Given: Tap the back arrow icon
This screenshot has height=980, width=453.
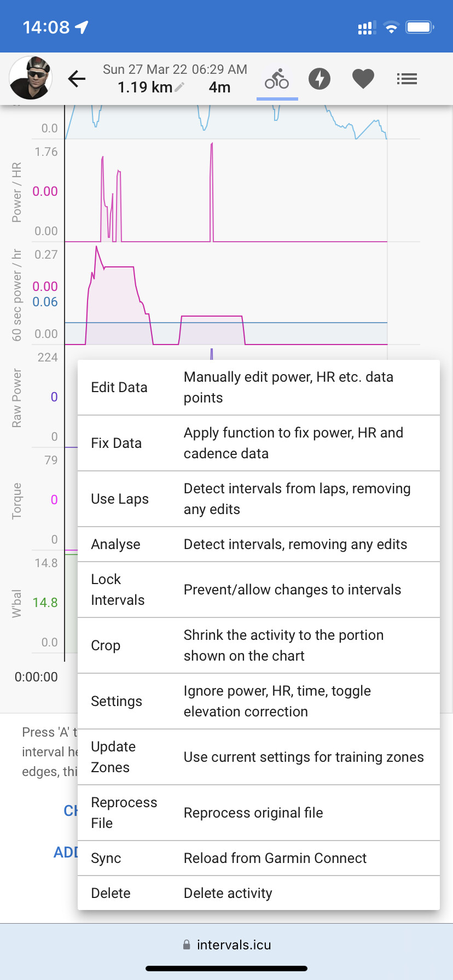Looking at the screenshot, I should (77, 79).
